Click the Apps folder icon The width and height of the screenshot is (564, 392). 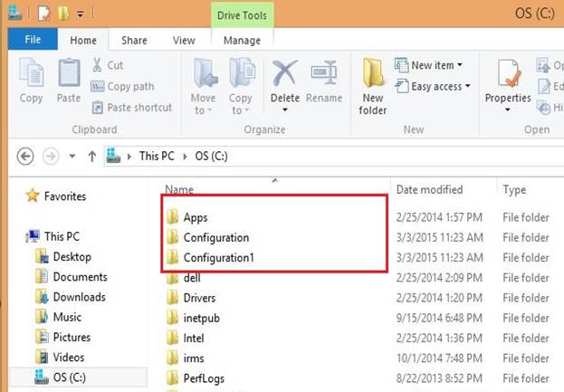click(x=173, y=217)
